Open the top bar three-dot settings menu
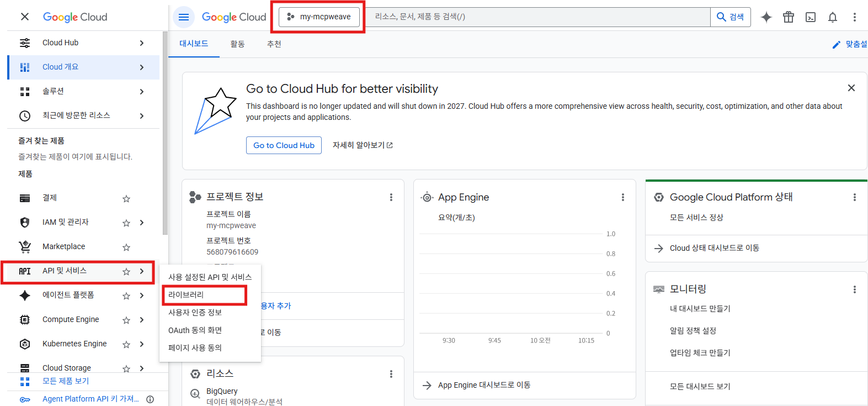 855,17
